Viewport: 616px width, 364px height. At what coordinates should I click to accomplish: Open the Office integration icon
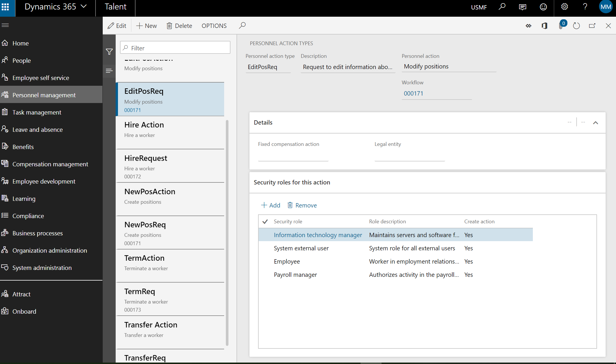coord(544,26)
